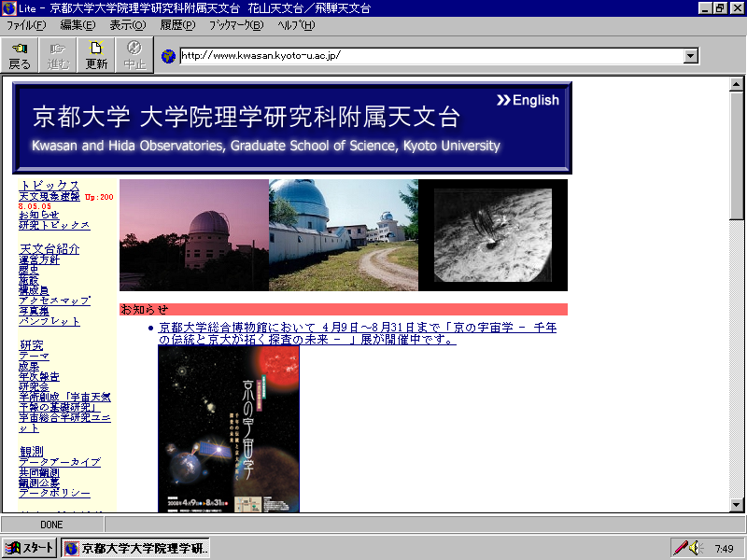
Task: Open the 成果 sidebar link
Action: pos(29,367)
